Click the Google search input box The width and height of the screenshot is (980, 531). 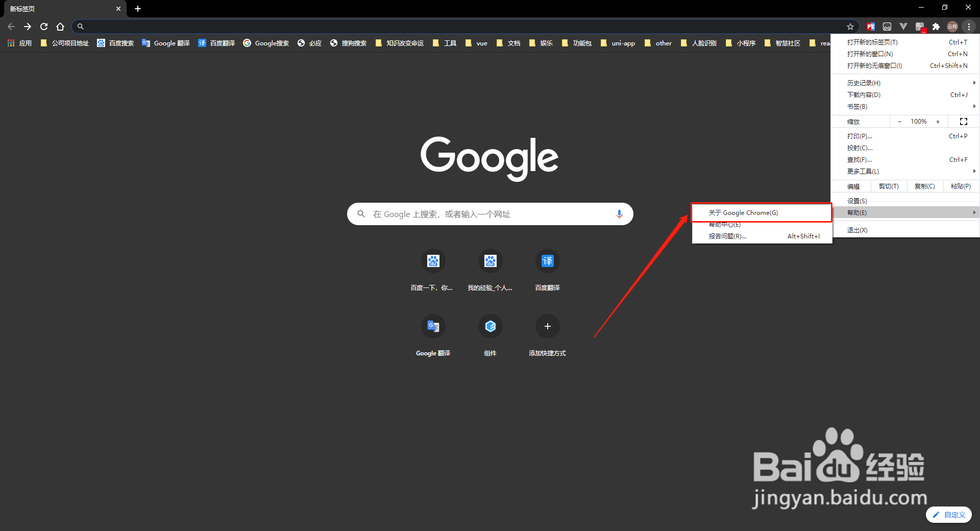click(x=490, y=214)
